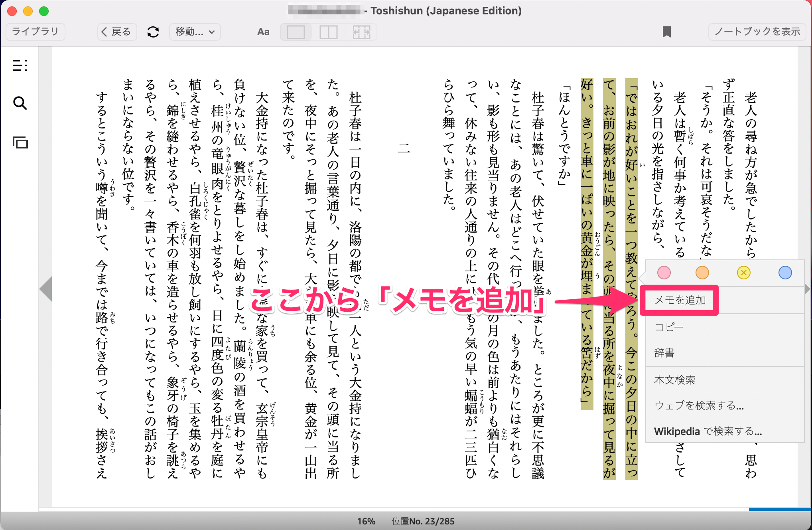Viewport: 812px width, 530px height.
Task: Toggle the auto-fit column view
Action: click(361, 32)
